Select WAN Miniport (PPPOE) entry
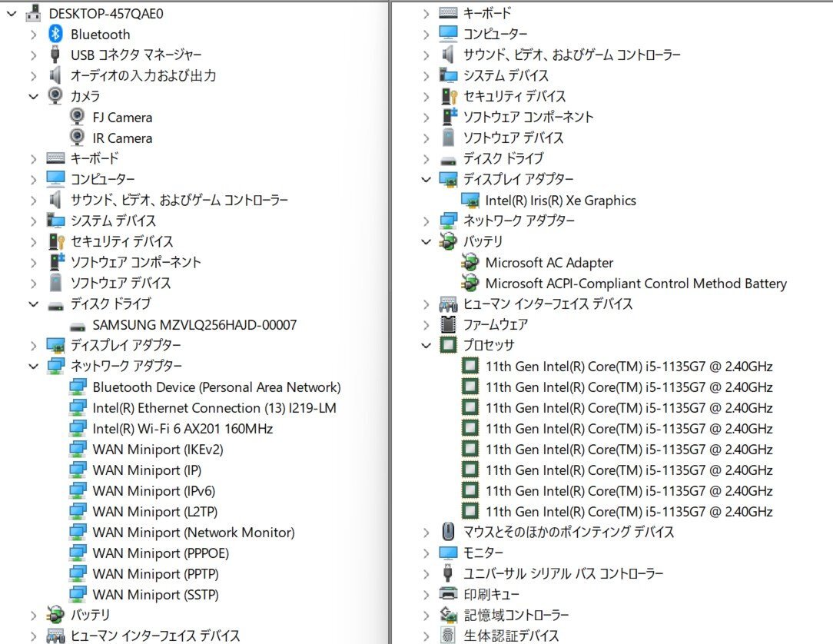This screenshot has height=644, width=833. [x=161, y=553]
